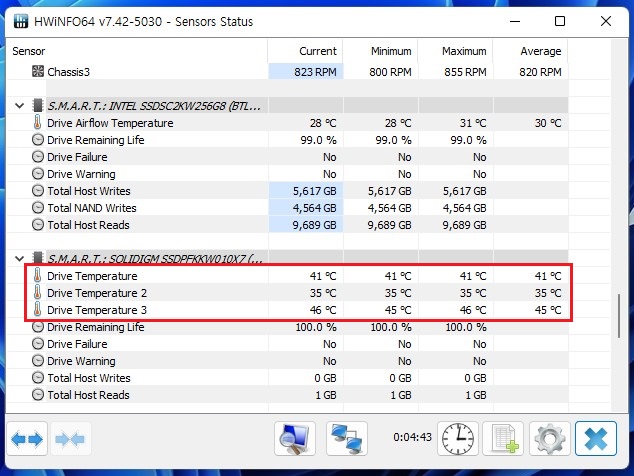Click the 5,617 GB current Total Host Writes value
634x476 pixels.
(315, 191)
